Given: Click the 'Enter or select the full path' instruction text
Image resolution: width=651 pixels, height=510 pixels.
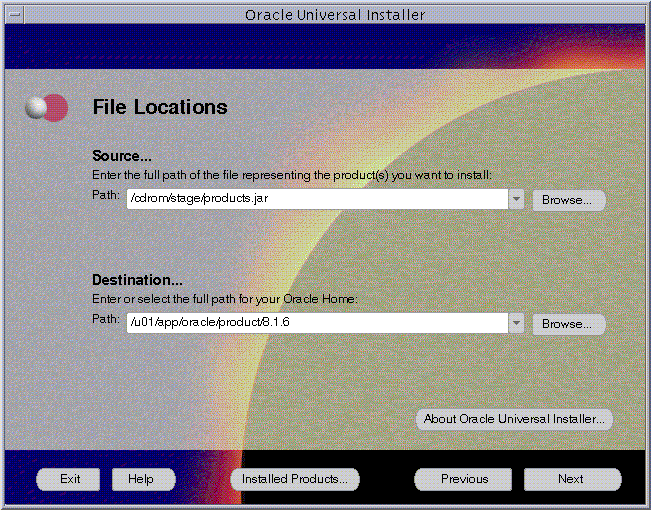Looking at the screenshot, I should [x=225, y=299].
